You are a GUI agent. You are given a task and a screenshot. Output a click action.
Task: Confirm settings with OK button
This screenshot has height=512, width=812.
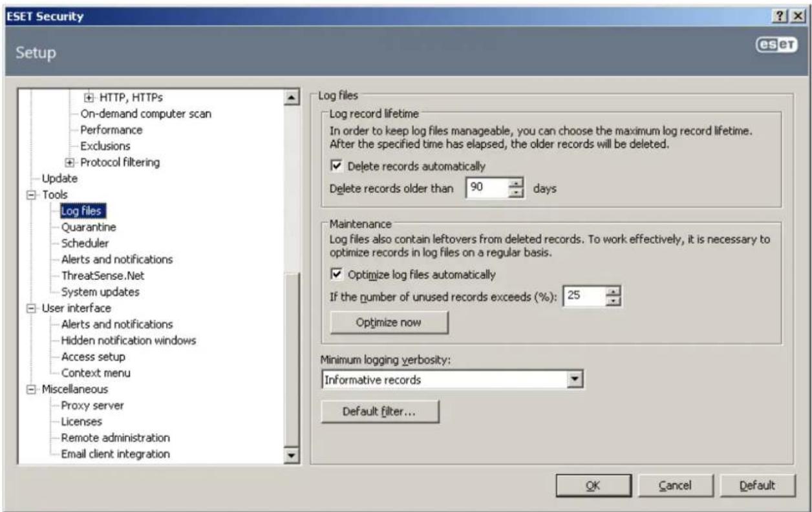(593, 485)
